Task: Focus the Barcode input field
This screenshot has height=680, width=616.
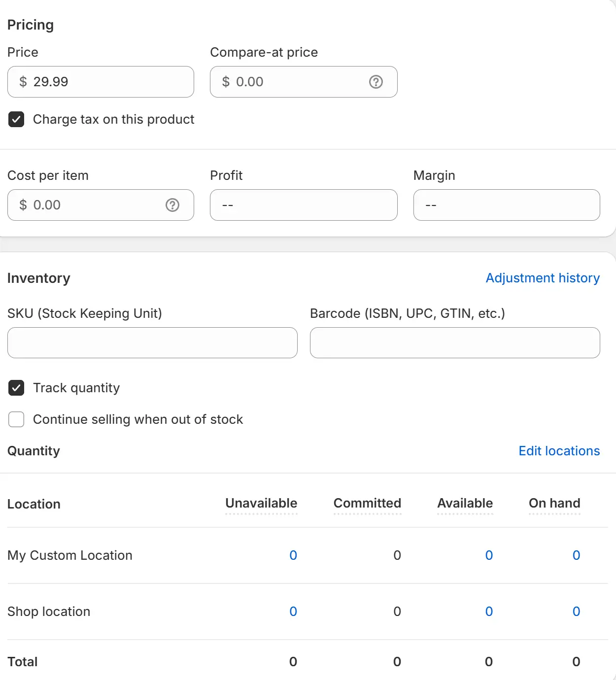Action: pos(455,342)
